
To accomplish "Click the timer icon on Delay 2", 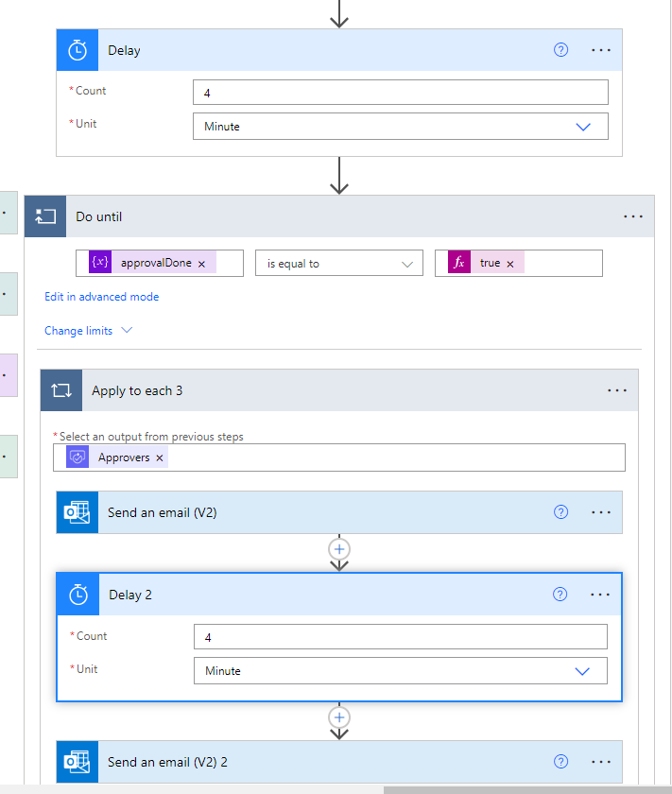I will pos(77,594).
